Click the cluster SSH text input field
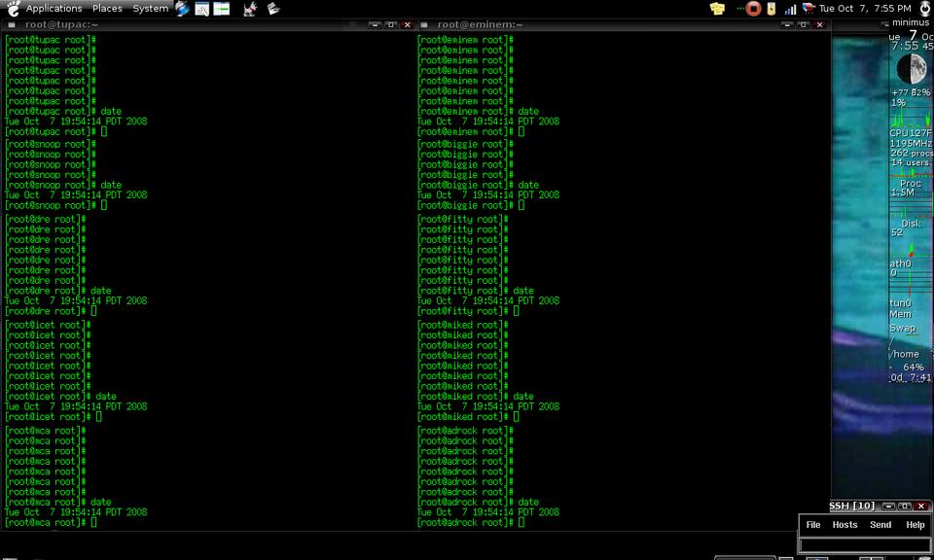Image resolution: width=934 pixels, height=560 pixels. click(864, 545)
